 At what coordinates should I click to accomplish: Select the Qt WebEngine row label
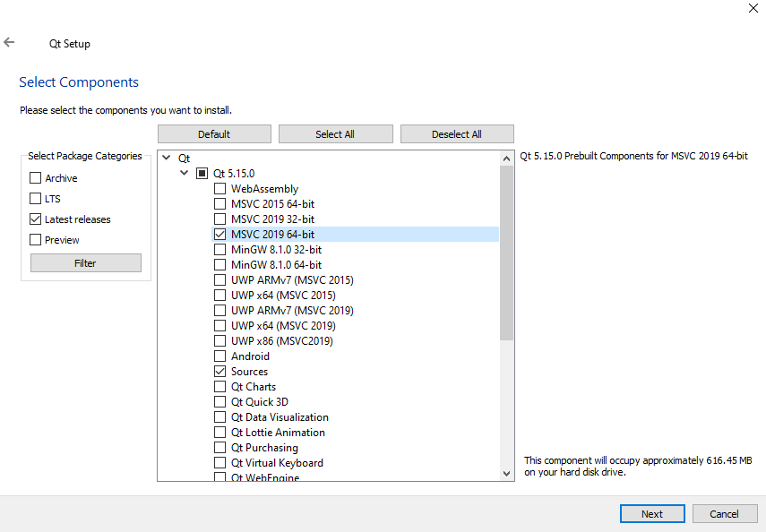click(265, 477)
